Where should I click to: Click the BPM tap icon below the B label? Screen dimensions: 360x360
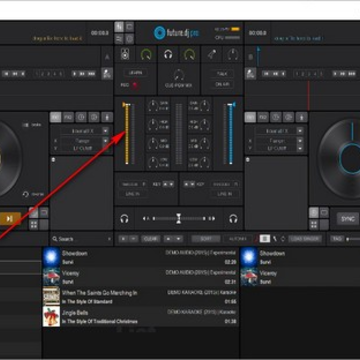[x=250, y=73]
